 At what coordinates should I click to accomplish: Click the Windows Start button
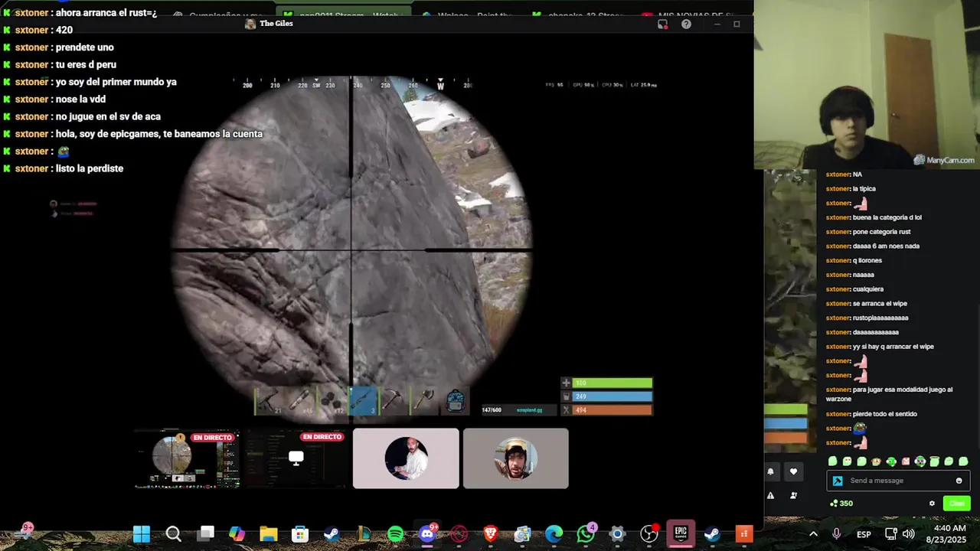click(x=142, y=533)
